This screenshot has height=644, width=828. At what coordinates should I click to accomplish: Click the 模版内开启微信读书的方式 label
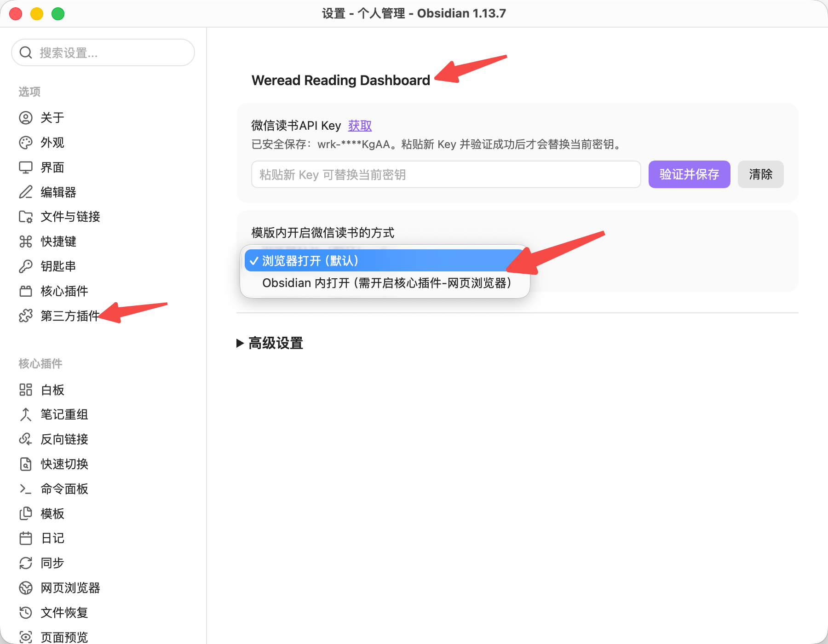pos(322,233)
